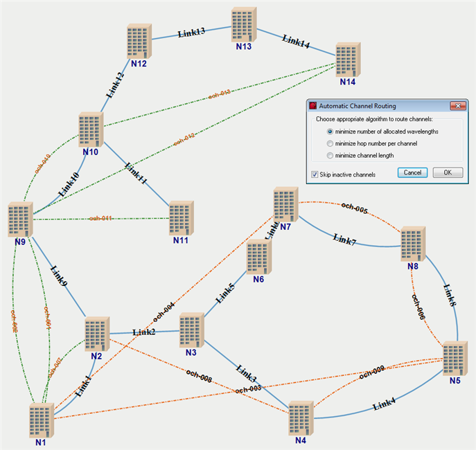Viewport: 476px width, 450px height.
Task: Select the N8 node building icon
Action: 414,244
